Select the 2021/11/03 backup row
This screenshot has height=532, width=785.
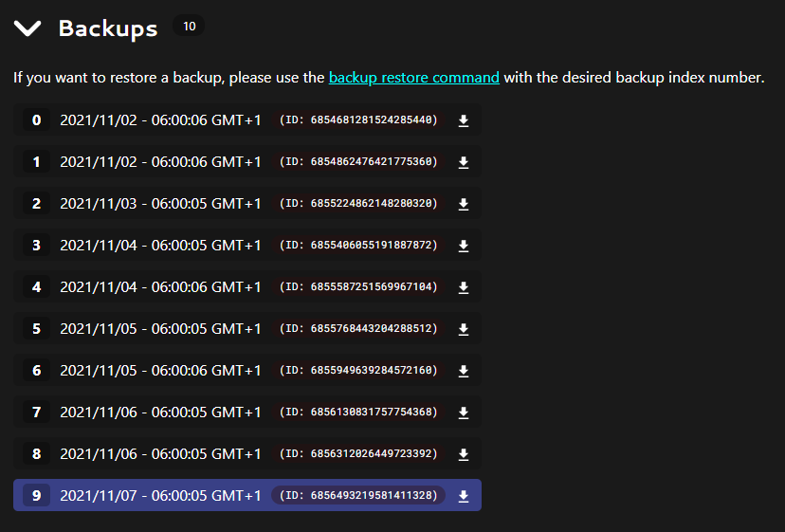(x=160, y=204)
